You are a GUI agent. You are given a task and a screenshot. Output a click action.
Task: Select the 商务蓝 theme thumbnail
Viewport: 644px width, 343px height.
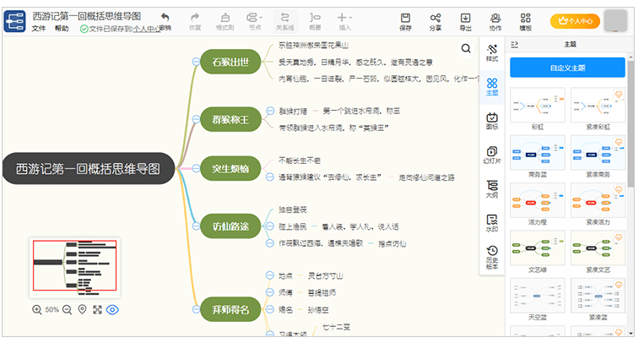tap(538, 155)
